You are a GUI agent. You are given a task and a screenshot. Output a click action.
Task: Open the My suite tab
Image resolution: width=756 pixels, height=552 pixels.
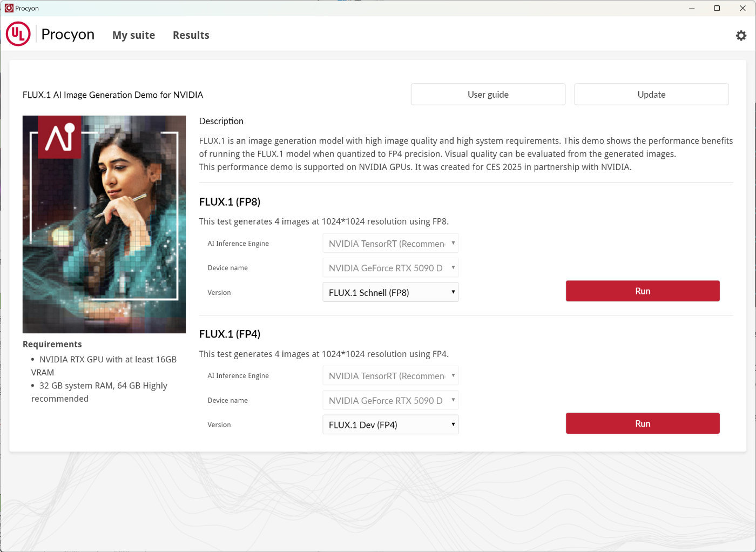coord(133,35)
